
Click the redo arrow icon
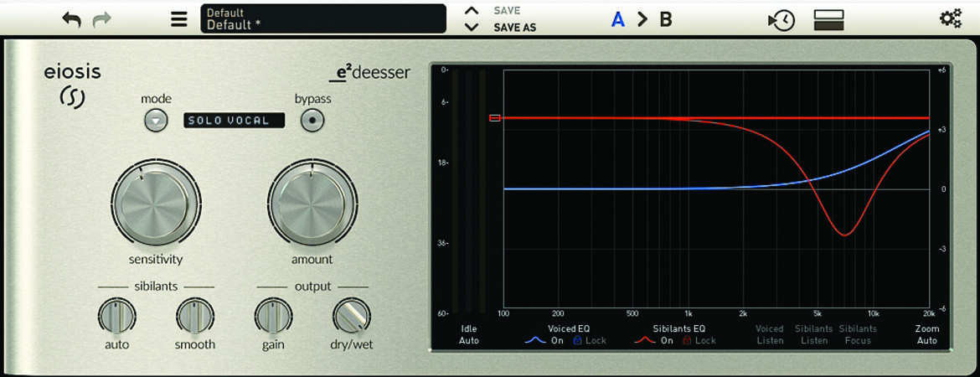point(101,19)
